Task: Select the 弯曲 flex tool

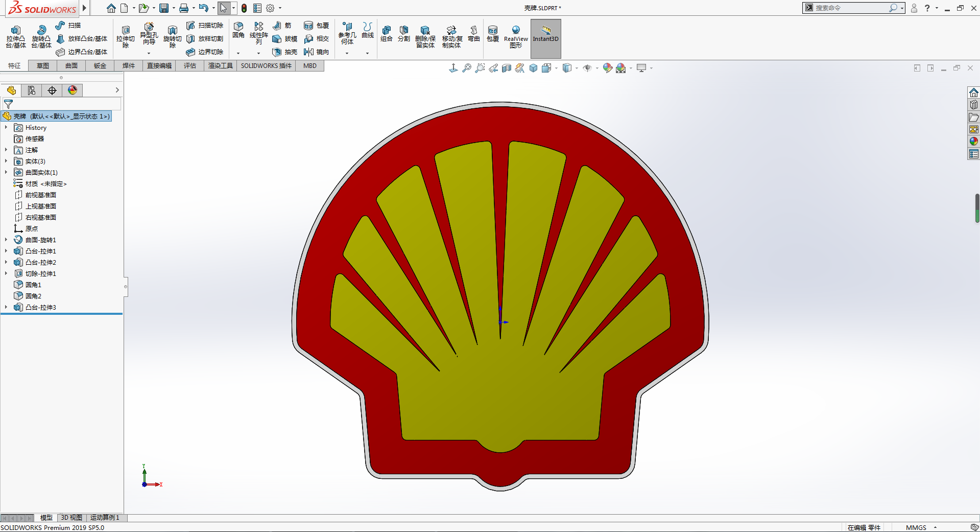Action: pyautogui.click(x=474, y=34)
